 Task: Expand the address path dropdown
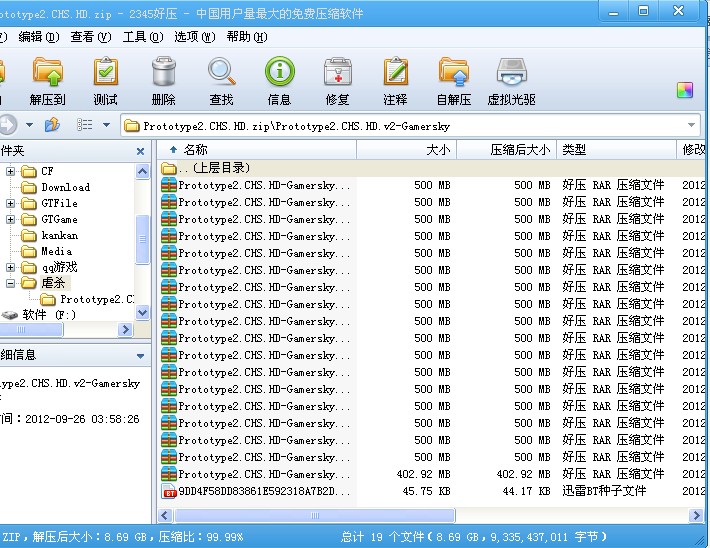(x=691, y=125)
